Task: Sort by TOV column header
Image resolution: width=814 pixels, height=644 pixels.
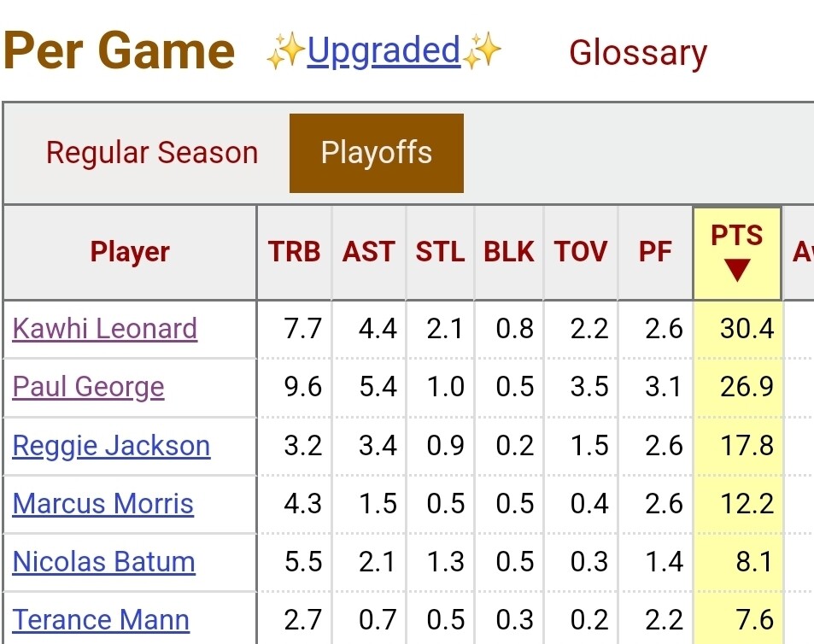Action: pos(580,252)
